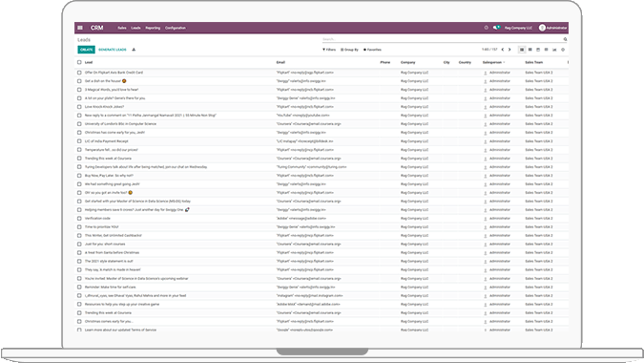This screenshot has height=363, width=644.
Task: Sort by the Salesperson column header
Action: pos(492,62)
